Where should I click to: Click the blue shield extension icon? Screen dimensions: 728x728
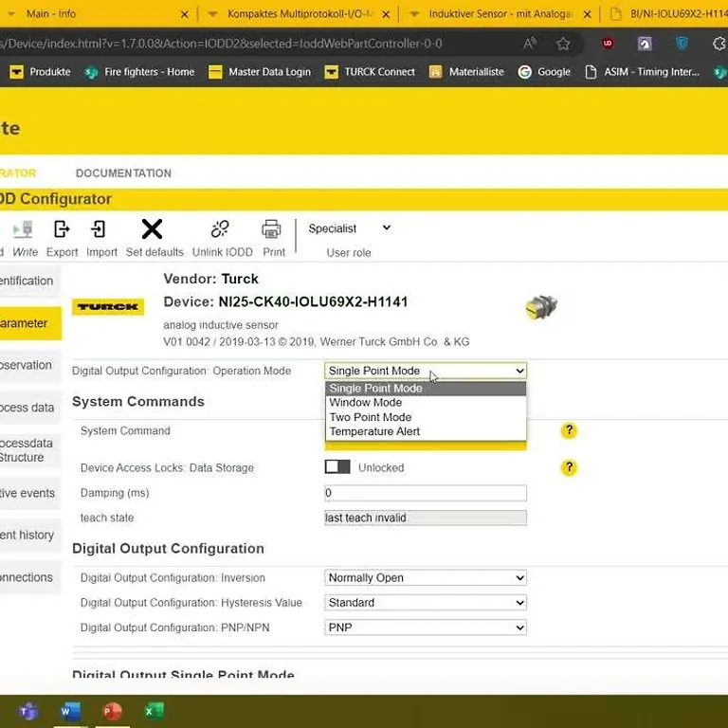point(682,44)
